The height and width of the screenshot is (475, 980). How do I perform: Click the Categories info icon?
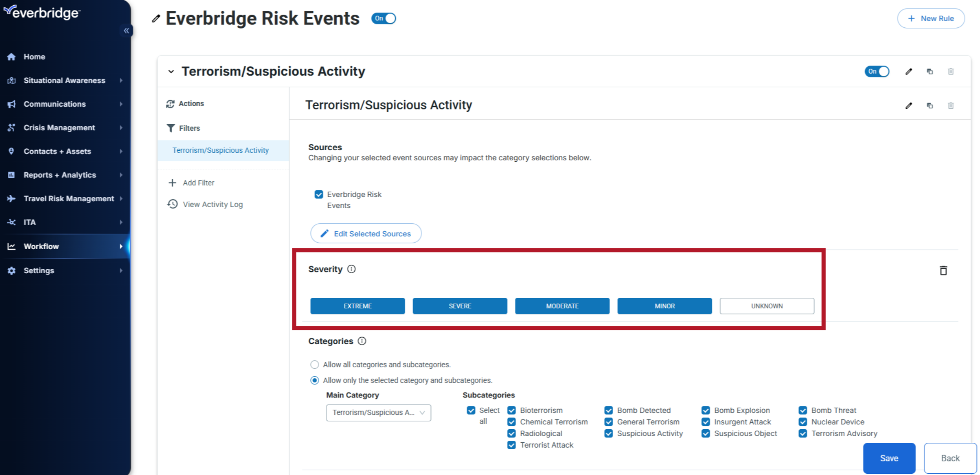362,341
